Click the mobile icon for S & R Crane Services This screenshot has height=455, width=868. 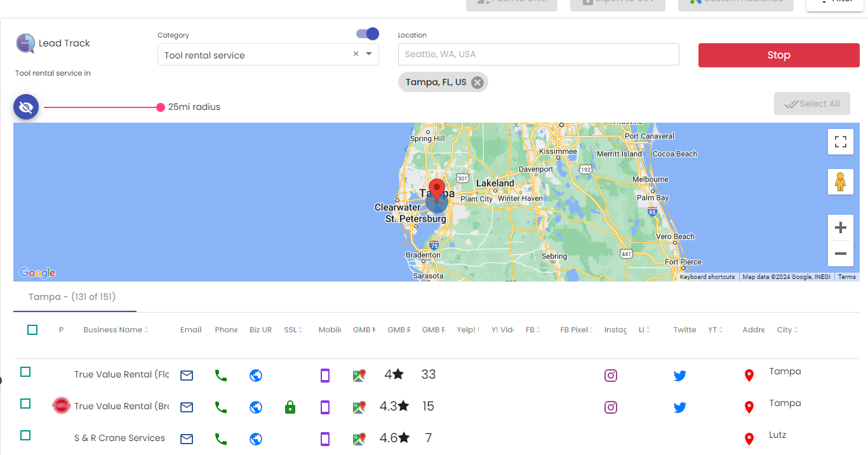click(325, 439)
